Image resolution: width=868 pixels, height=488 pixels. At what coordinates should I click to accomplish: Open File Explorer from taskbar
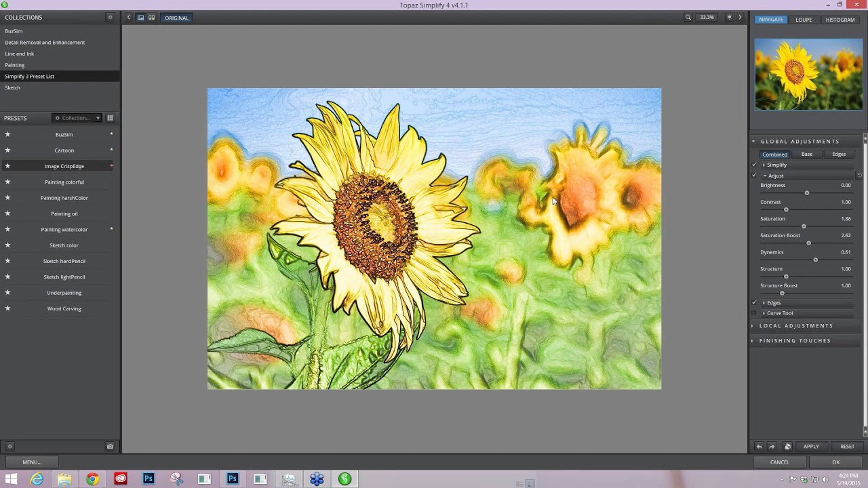tap(64, 479)
